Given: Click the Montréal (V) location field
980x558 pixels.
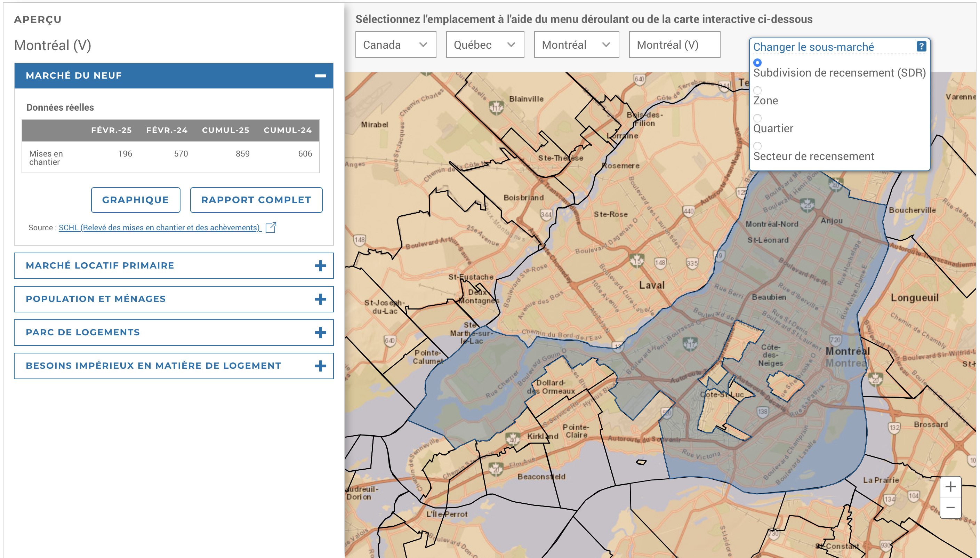Looking at the screenshot, I should click(x=674, y=45).
